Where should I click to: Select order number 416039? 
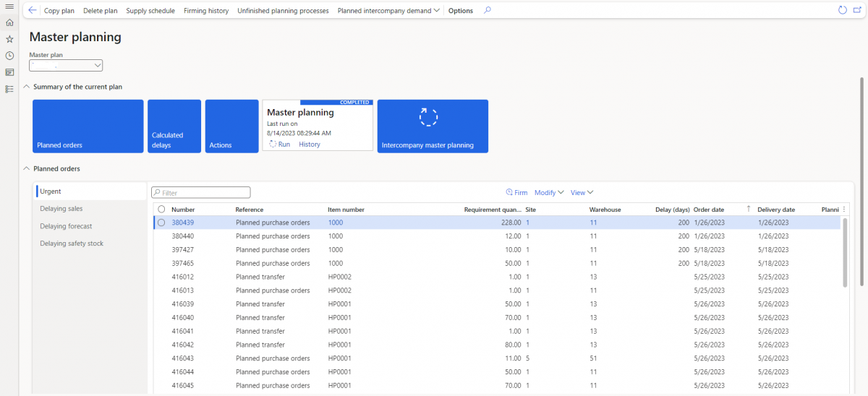point(183,304)
